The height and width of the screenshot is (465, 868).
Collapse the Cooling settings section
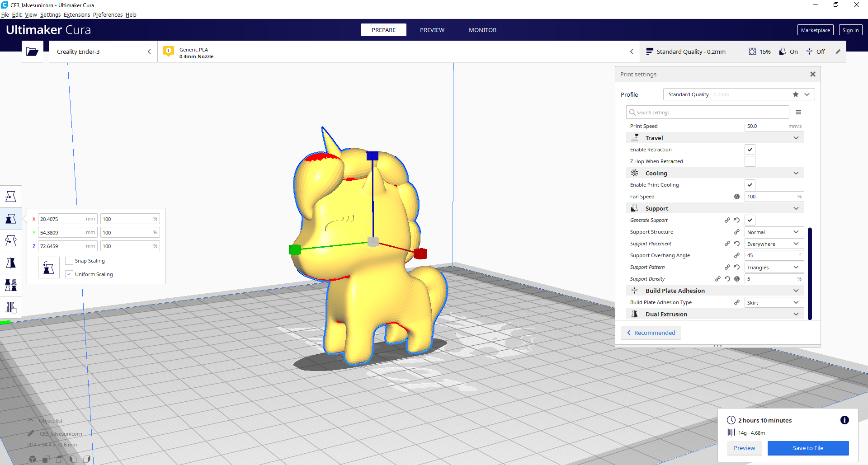click(715, 173)
